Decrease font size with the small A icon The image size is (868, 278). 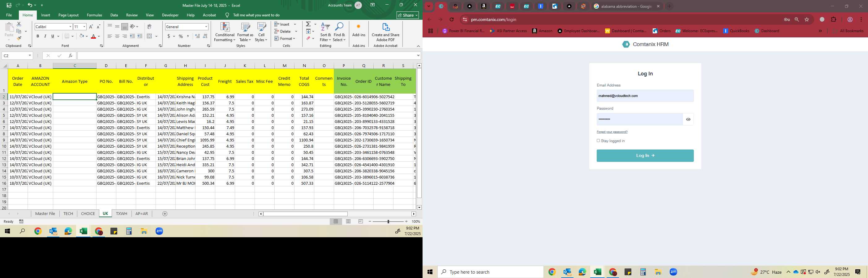[98, 27]
